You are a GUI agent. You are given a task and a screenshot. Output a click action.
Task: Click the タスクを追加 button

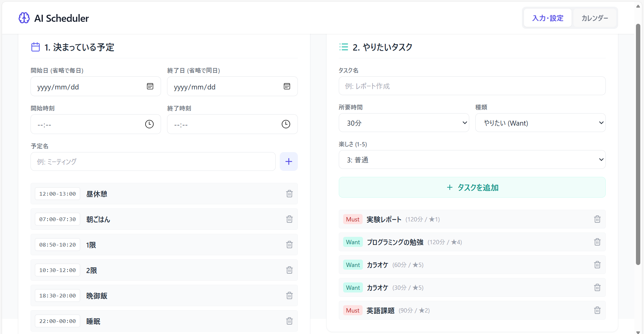point(472,188)
